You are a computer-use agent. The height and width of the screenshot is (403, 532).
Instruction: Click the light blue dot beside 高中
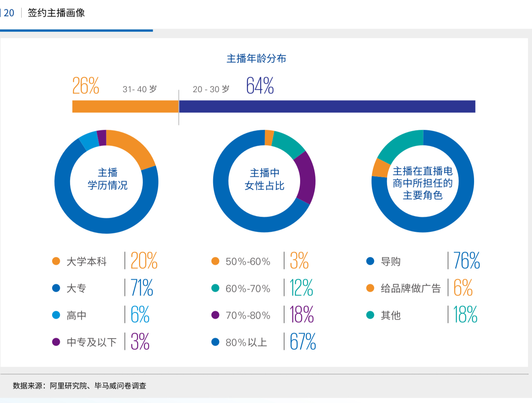(x=56, y=315)
